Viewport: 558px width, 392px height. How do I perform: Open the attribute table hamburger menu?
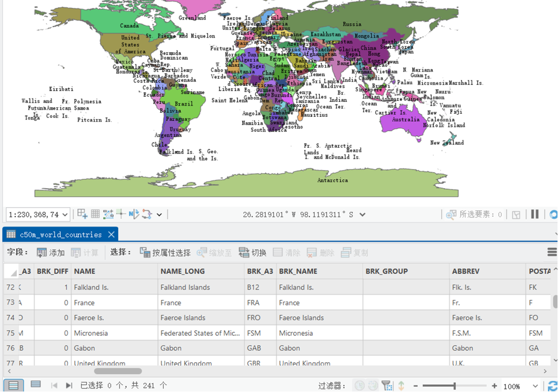[552, 252]
